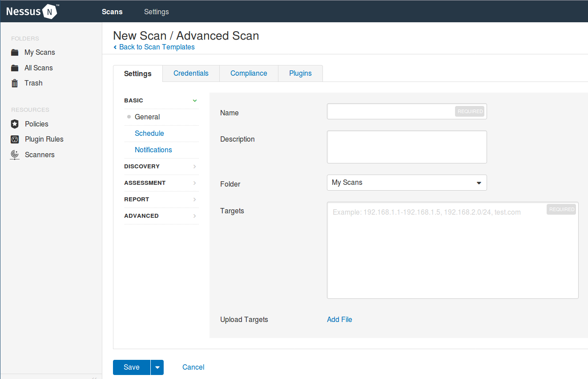Click Add File to upload targets
Screen dimensions: 588x379
pyautogui.click(x=339, y=320)
